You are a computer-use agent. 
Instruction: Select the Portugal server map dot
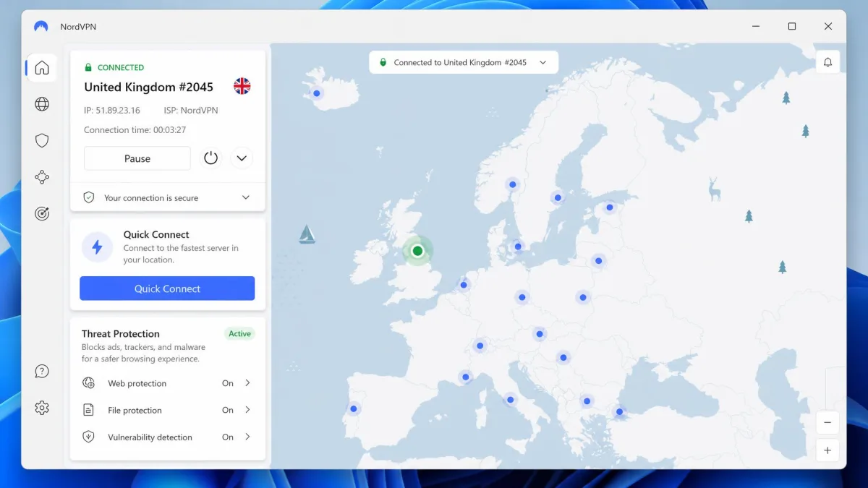tap(354, 408)
